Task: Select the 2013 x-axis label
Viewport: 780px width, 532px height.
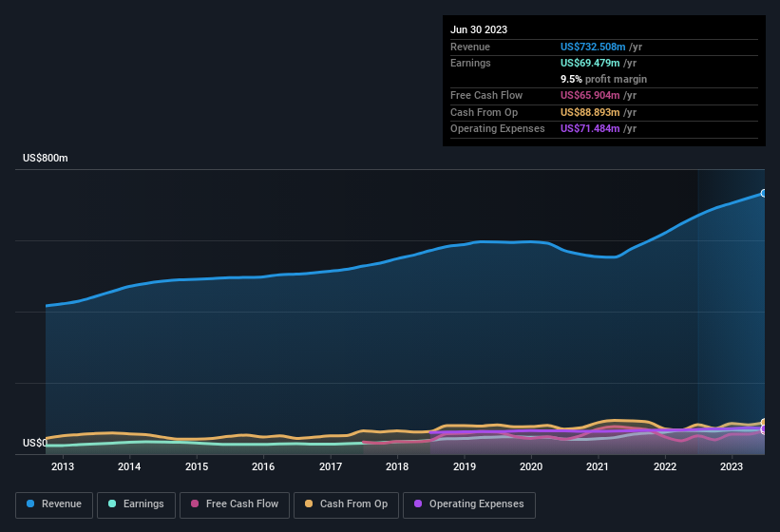Action: tap(63, 466)
